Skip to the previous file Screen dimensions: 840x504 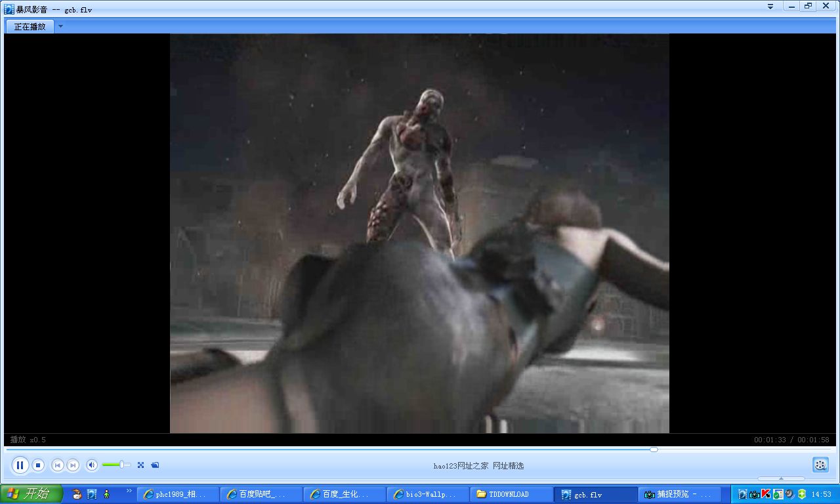(x=58, y=465)
